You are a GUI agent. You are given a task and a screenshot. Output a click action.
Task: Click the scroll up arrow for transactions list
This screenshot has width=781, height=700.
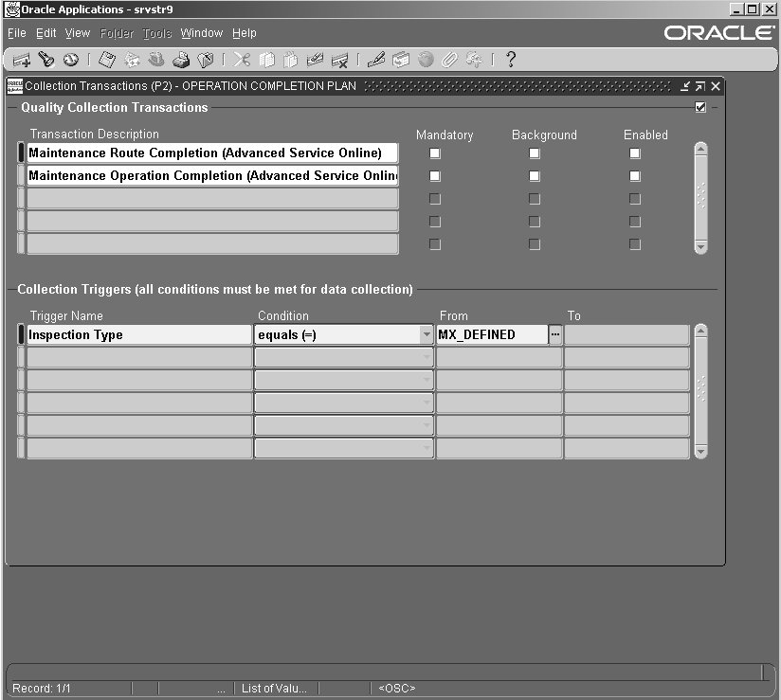point(700,149)
